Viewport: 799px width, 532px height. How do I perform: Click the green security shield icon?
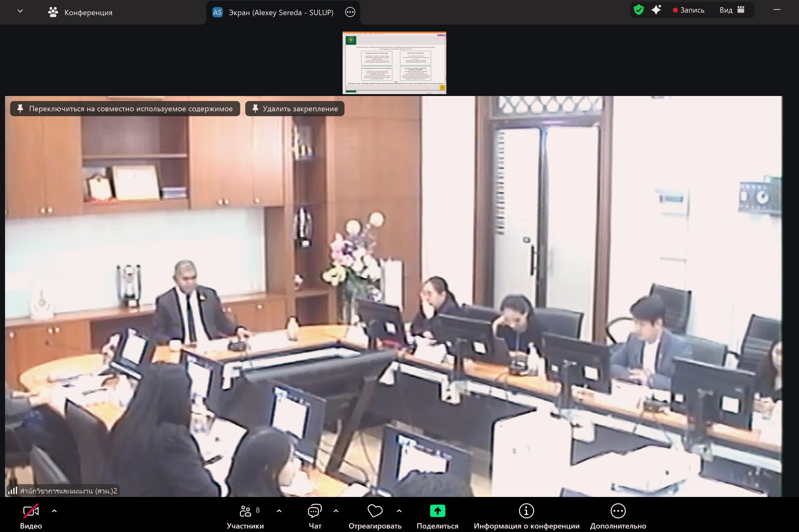(639, 10)
